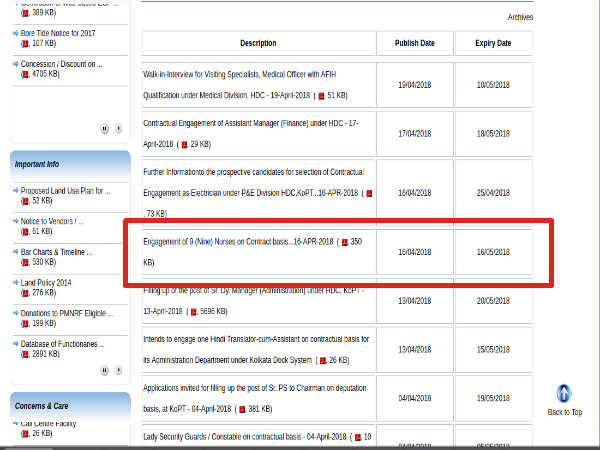Viewport: 600px width, 450px height.
Task: Open Proposed Land Use Plan link
Action: pos(65,191)
